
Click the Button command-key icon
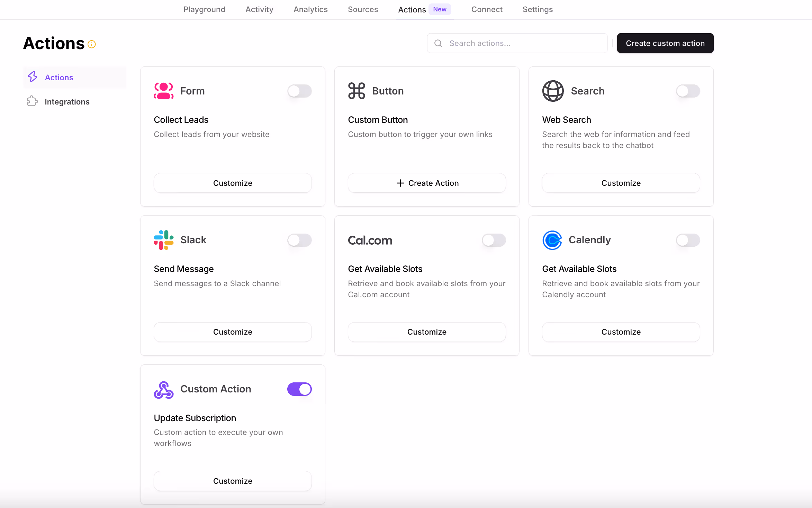357,91
